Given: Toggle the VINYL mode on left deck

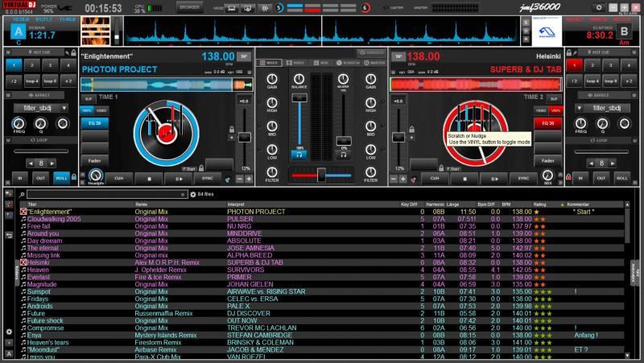Looking at the screenshot, I should click(x=86, y=109).
